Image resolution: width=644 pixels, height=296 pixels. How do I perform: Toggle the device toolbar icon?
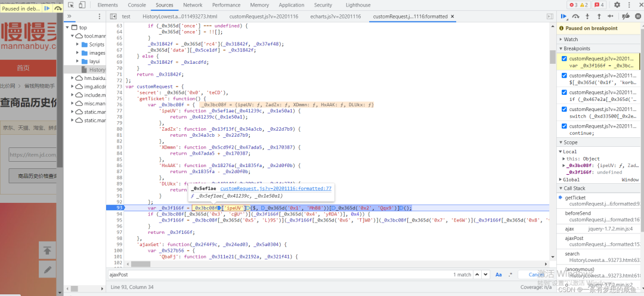tap(83, 5)
